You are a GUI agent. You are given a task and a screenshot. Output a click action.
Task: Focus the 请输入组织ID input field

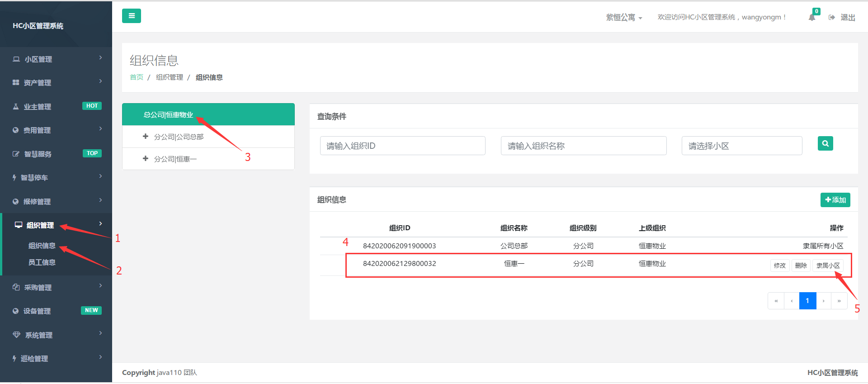click(x=403, y=146)
